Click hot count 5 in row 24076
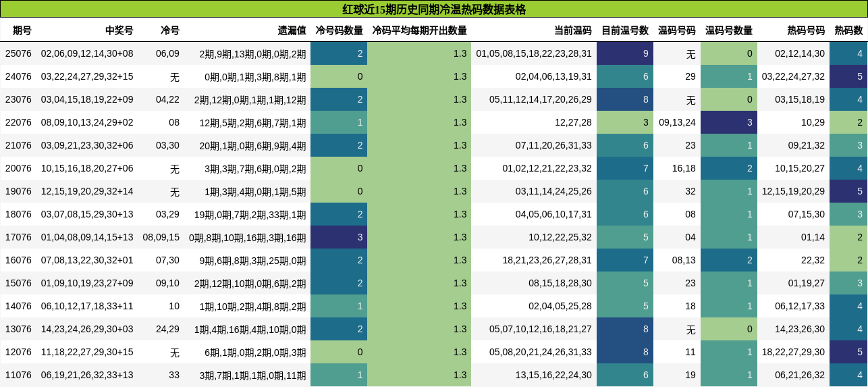868x387 pixels. [x=848, y=76]
